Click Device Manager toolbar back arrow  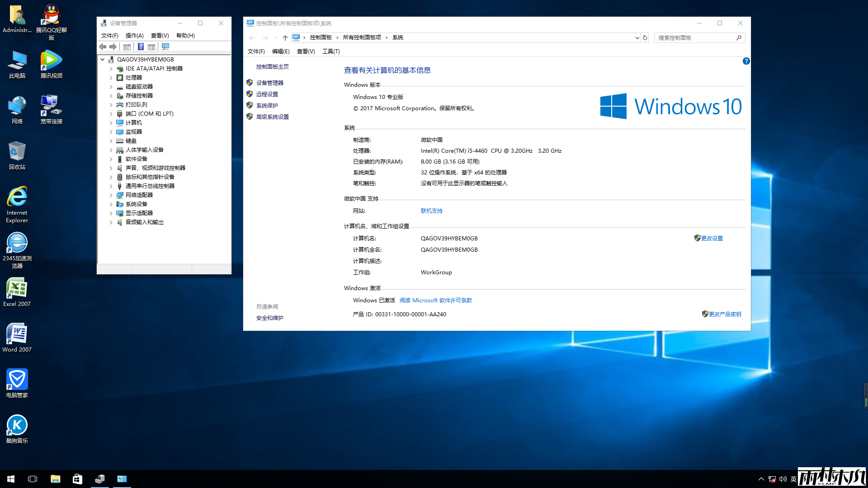(103, 47)
